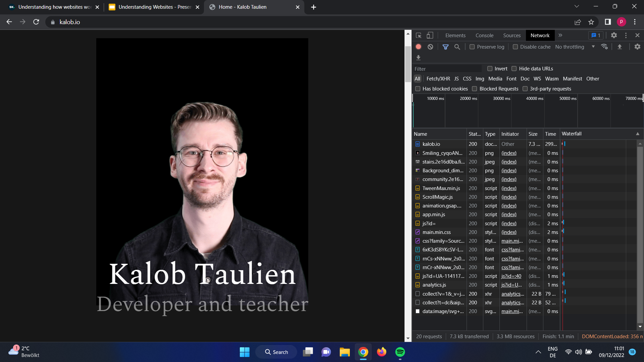Click the share page icon

click(578, 22)
